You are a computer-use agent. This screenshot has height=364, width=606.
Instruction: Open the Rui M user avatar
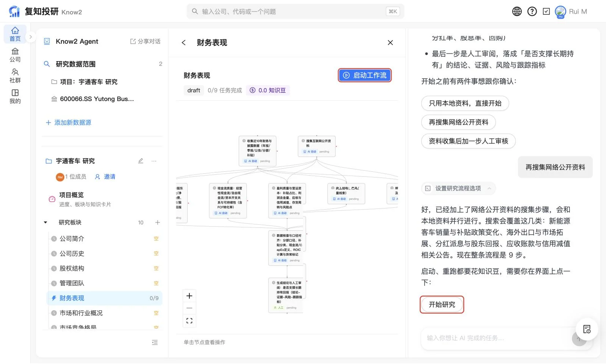click(560, 12)
